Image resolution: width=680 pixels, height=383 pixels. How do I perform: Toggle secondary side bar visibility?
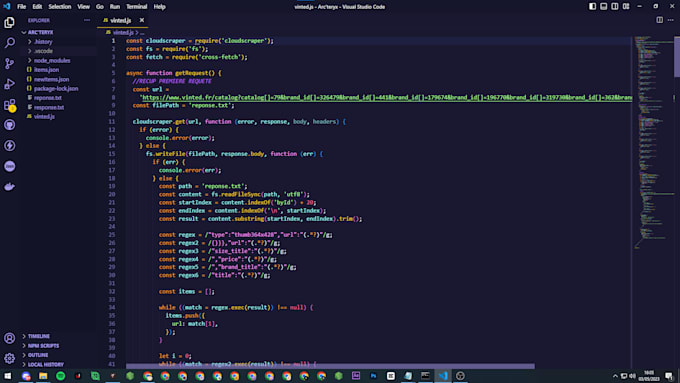[615, 7]
